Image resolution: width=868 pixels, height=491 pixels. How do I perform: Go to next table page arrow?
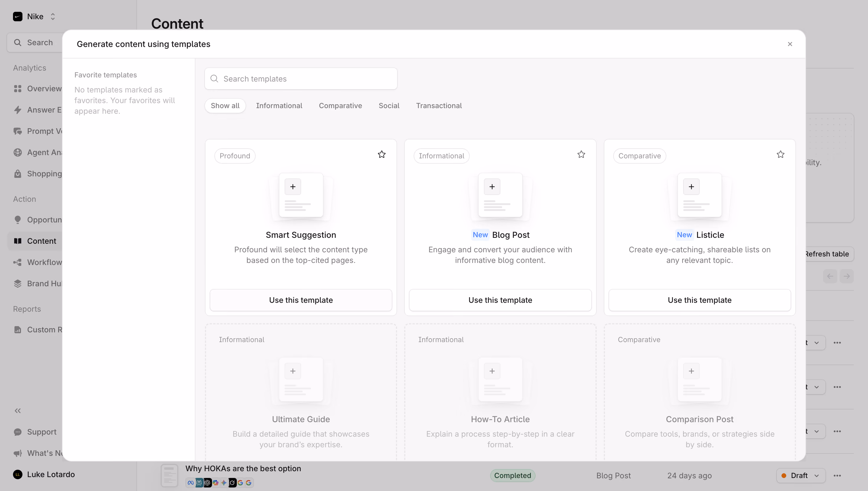[x=846, y=276]
